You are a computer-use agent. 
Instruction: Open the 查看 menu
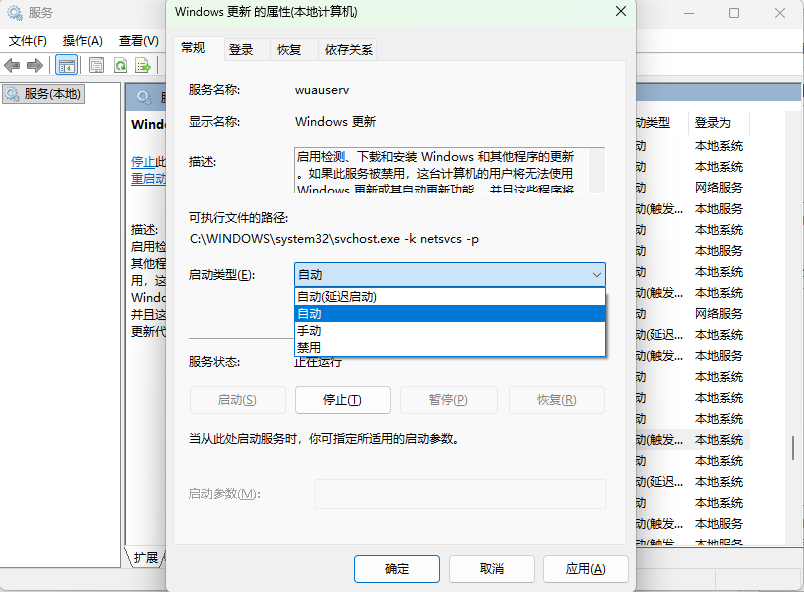(x=137, y=40)
